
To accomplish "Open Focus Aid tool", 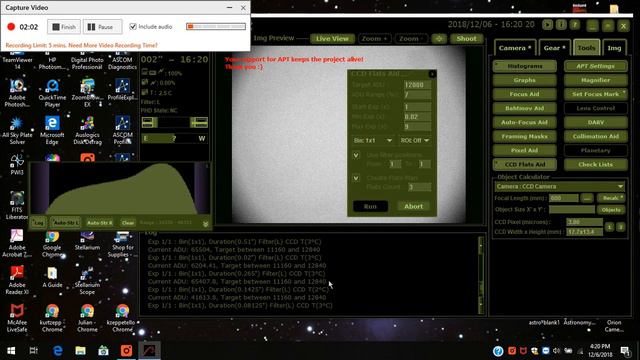I will (x=524, y=94).
